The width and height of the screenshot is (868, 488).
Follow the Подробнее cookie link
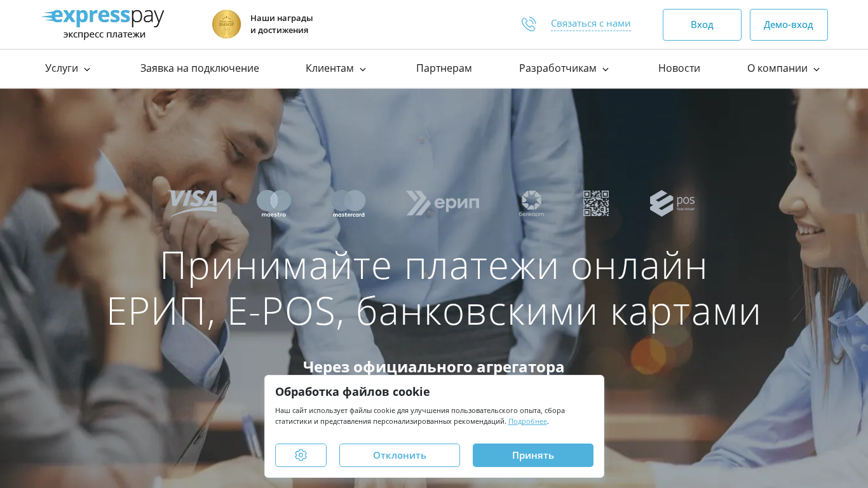pyautogui.click(x=527, y=421)
